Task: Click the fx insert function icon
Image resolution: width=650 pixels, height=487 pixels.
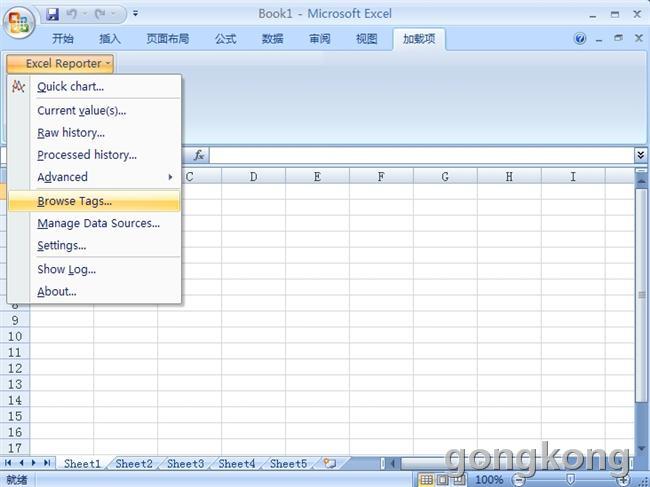Action: tap(199, 155)
